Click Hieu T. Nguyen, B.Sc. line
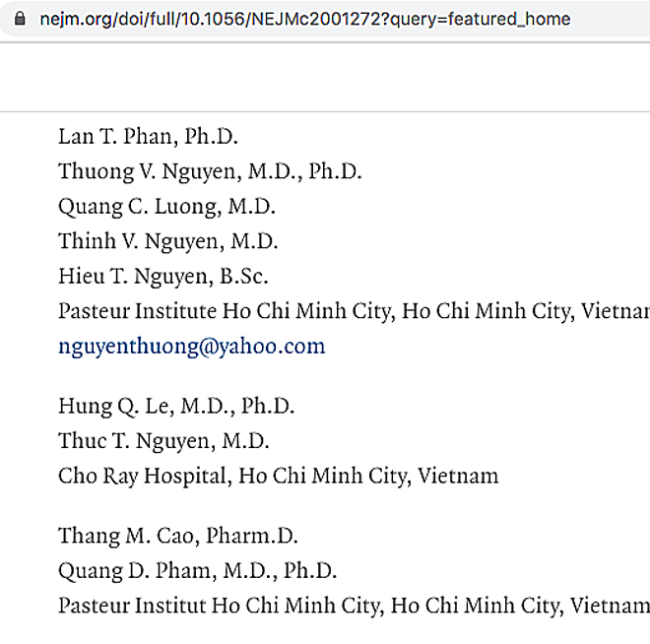The height and width of the screenshot is (644, 650). pyautogui.click(x=162, y=277)
